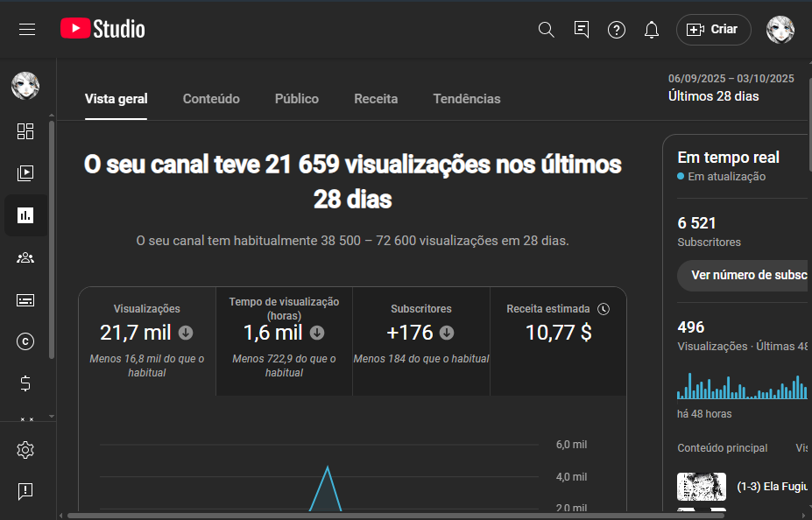The height and width of the screenshot is (520, 812).
Task: Open the Earn dollar sidebar icon
Action: [x=25, y=383]
